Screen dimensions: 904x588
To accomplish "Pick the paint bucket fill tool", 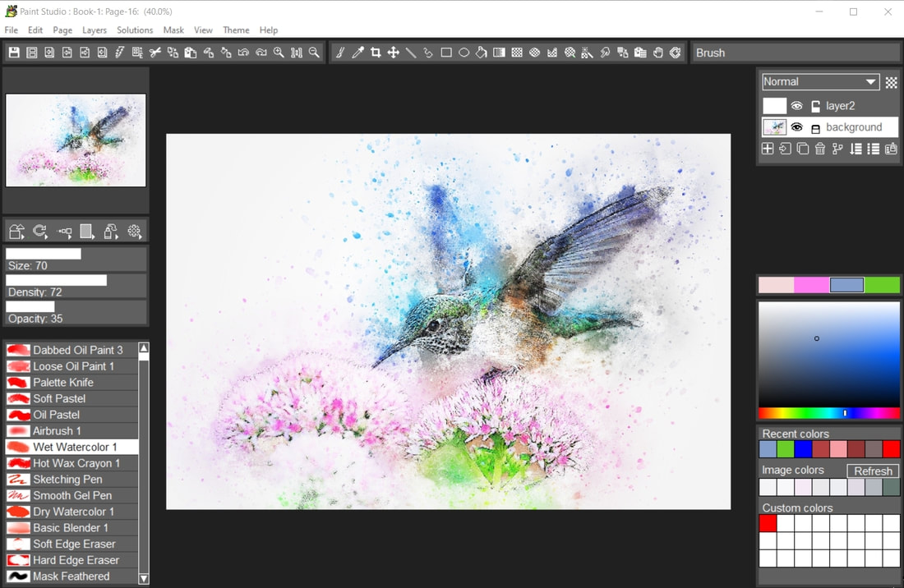I will pos(482,53).
